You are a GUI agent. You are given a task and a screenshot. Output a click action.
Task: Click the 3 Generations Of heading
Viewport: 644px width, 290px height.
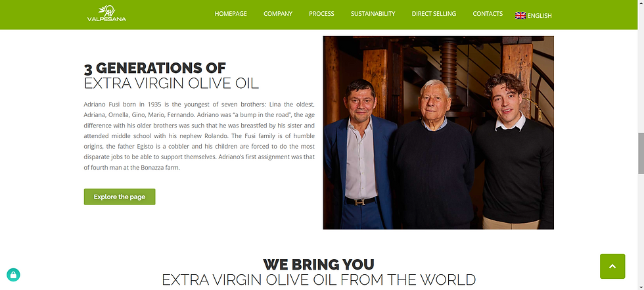click(155, 68)
